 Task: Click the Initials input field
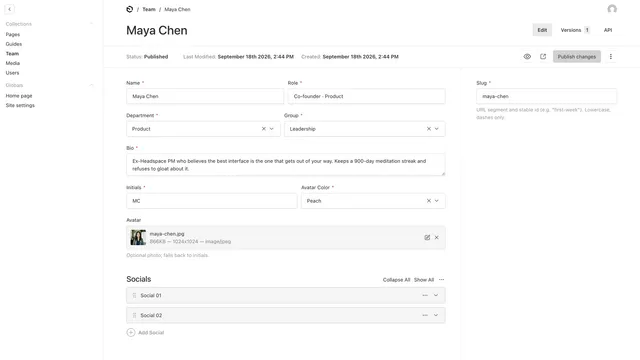211,201
